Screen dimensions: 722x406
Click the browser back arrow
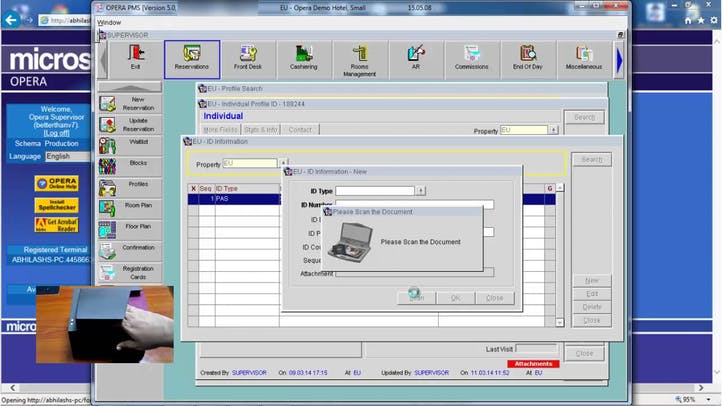pyautogui.click(x=11, y=20)
